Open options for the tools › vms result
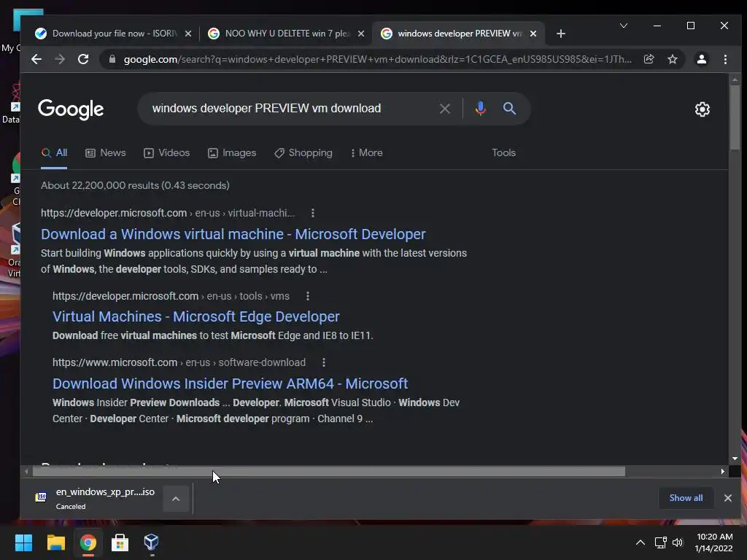The image size is (747, 560). coord(308,296)
